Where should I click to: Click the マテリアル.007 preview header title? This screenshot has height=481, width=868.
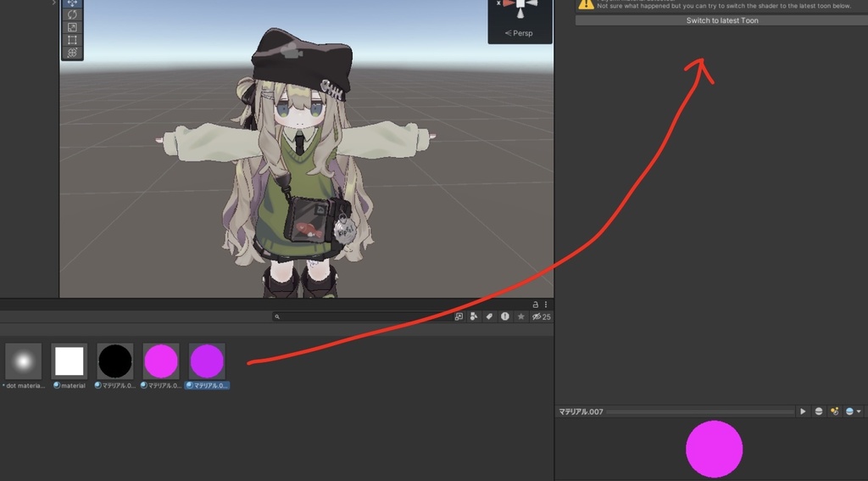(x=581, y=411)
